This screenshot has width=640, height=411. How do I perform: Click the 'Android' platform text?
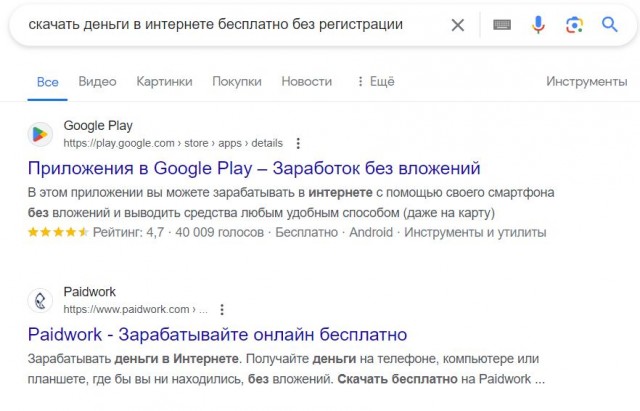coord(371,233)
